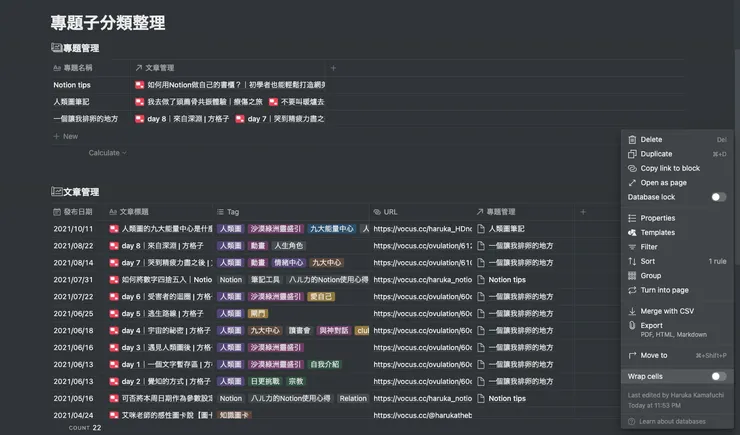Open the vocus.cc/@harukatheb URL link

422,415
